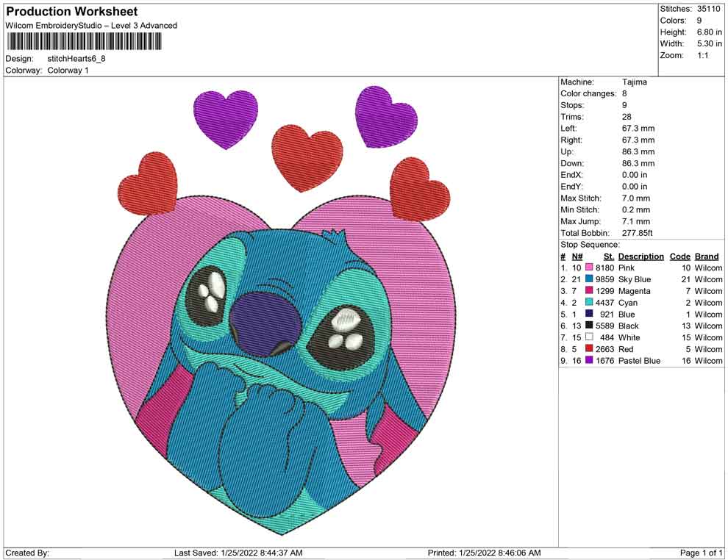Click the barcode under the worksheet title
The image size is (728, 560).
click(x=84, y=42)
